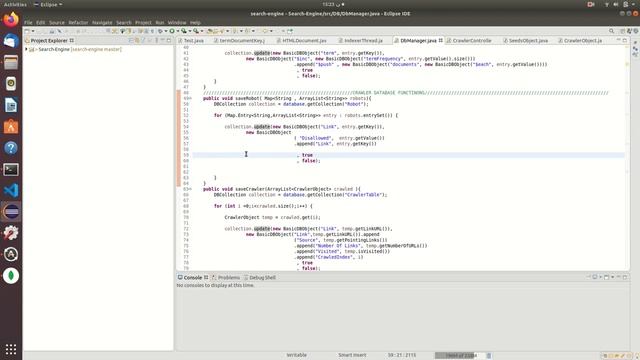Minimize the Project Explorer view
The image size is (640, 360).
click(162, 40)
